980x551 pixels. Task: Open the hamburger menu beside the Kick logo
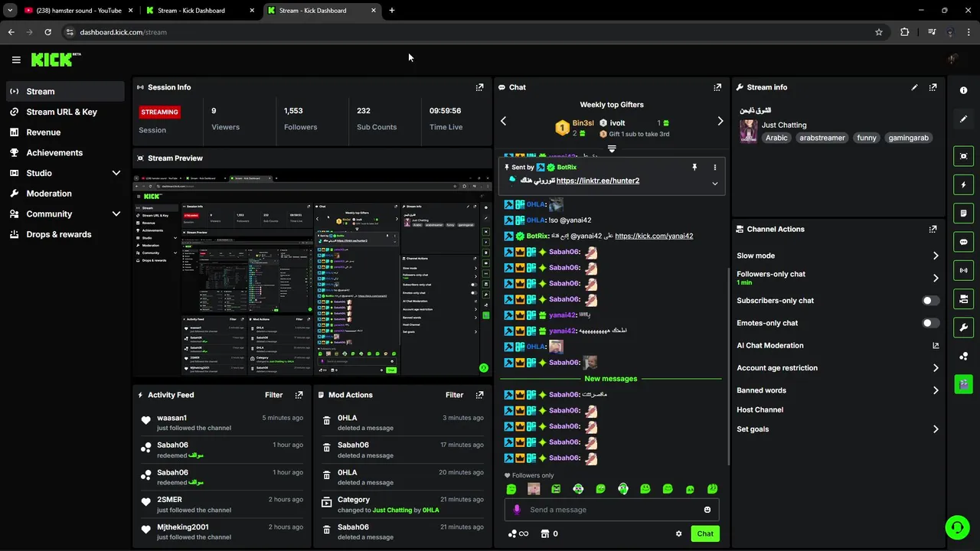coord(16,60)
